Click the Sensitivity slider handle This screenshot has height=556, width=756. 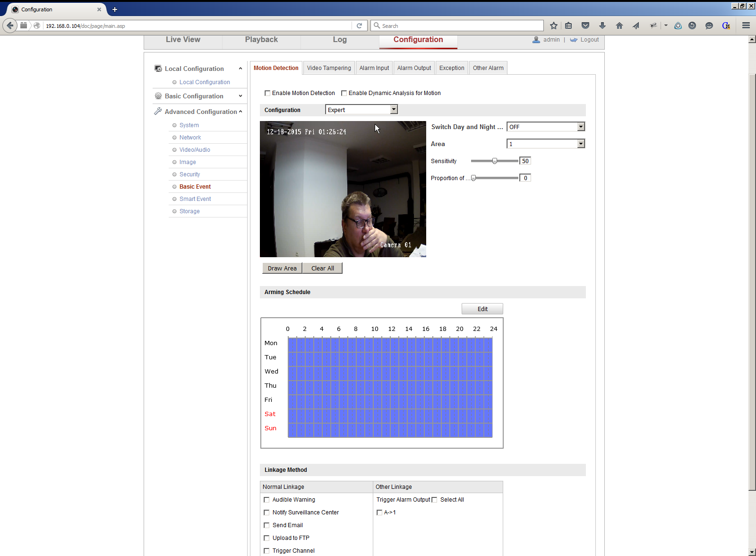click(495, 161)
